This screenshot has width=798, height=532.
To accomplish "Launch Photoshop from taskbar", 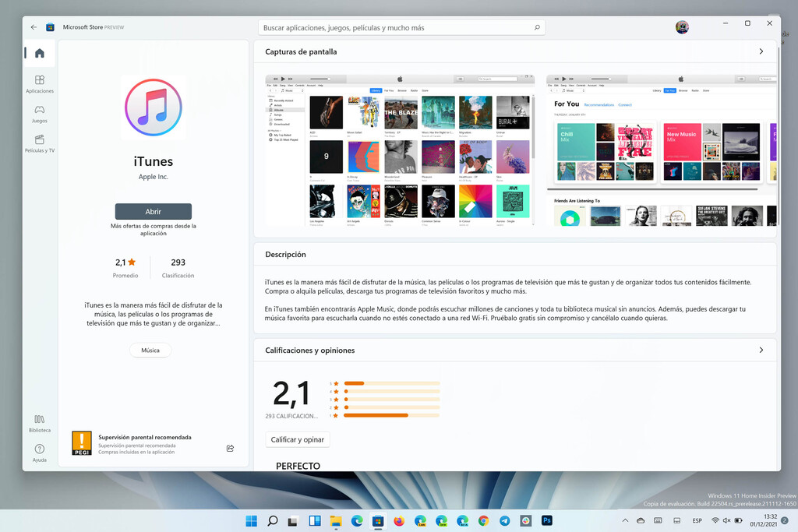I will point(546,520).
